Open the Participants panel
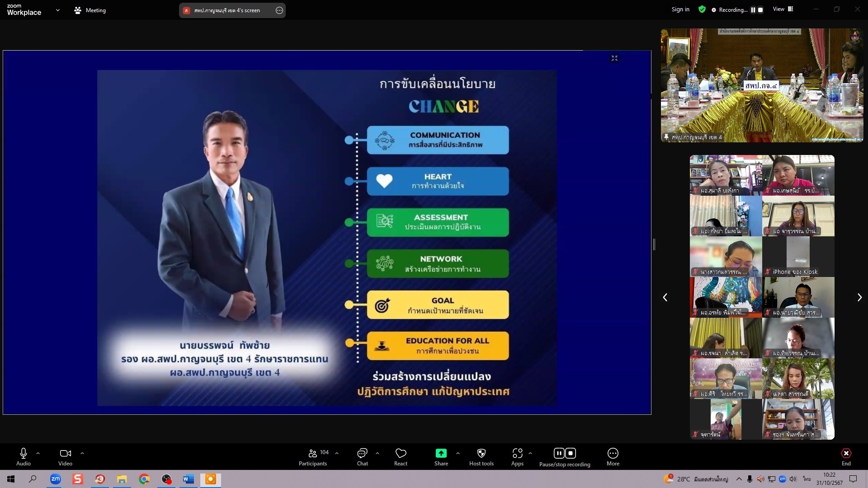The width and height of the screenshot is (868, 488). coord(313,457)
